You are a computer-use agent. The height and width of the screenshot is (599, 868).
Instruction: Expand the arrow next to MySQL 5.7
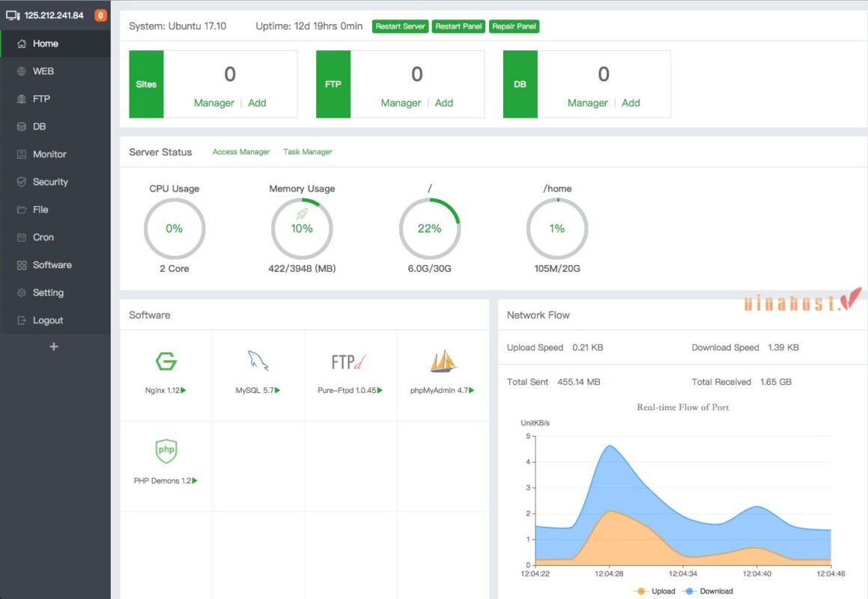pyautogui.click(x=278, y=390)
